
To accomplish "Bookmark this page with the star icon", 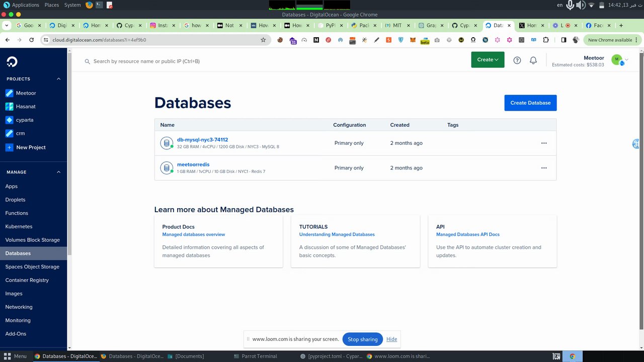I will click(263, 40).
